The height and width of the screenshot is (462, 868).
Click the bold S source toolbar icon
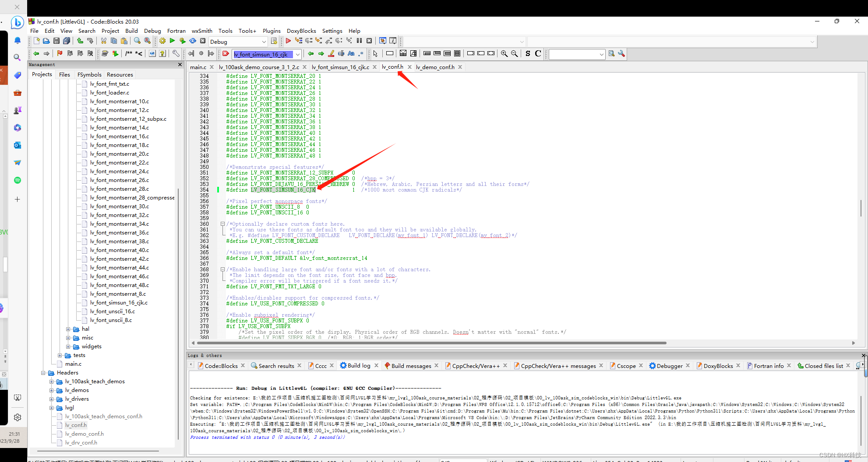coord(528,54)
